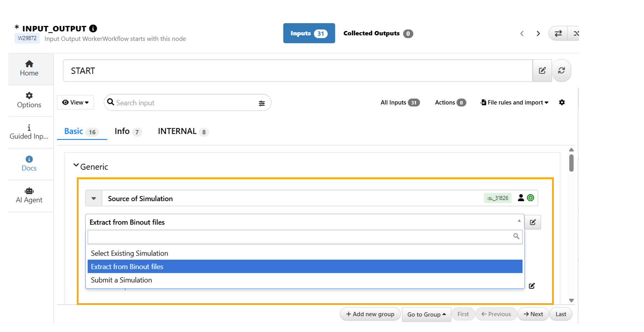The image size is (644, 332).
Task: Click the refresh icon beside START field
Action: point(561,71)
